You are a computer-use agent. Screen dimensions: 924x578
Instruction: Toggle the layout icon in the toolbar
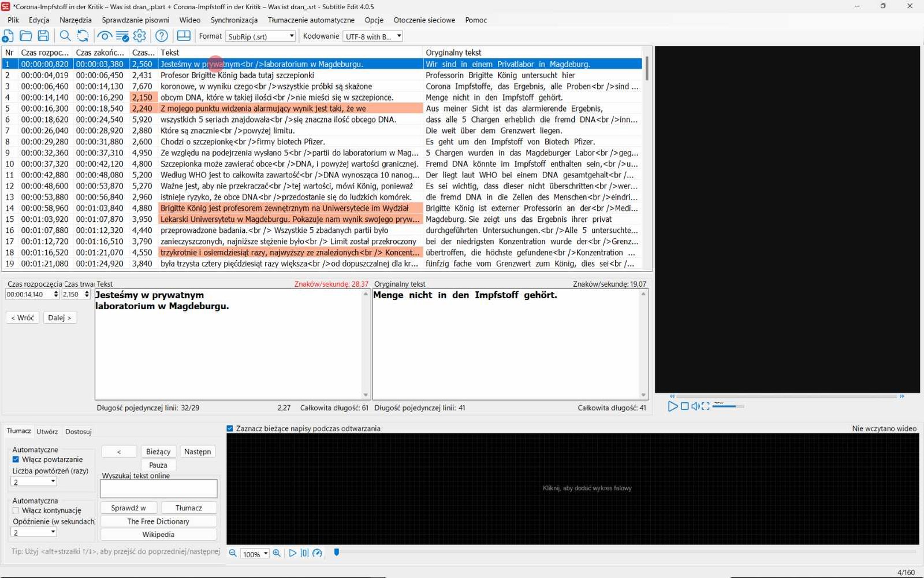(184, 36)
